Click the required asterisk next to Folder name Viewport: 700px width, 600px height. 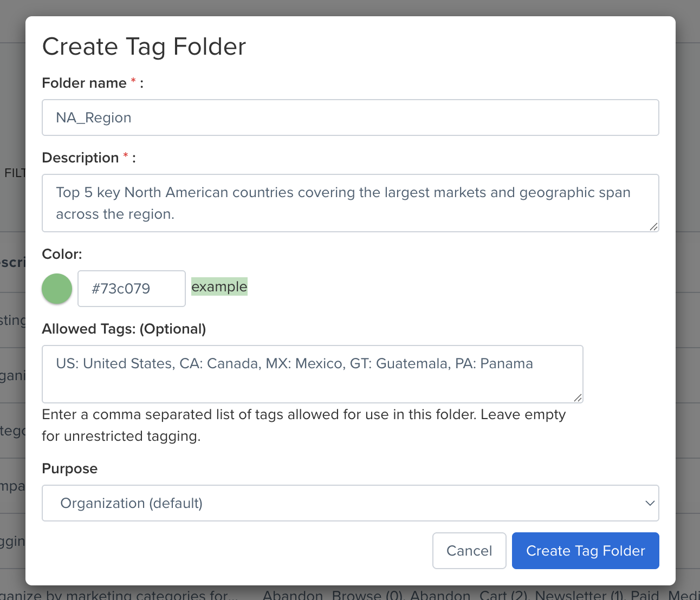133,79
